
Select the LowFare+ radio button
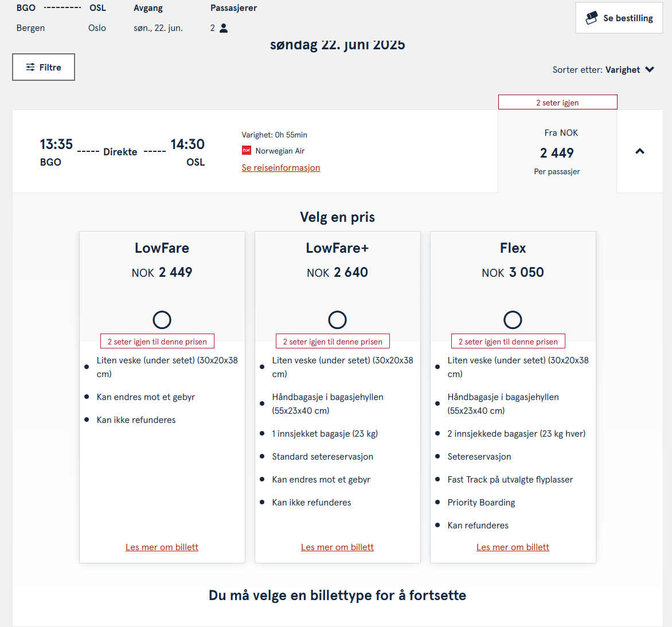pyautogui.click(x=337, y=320)
